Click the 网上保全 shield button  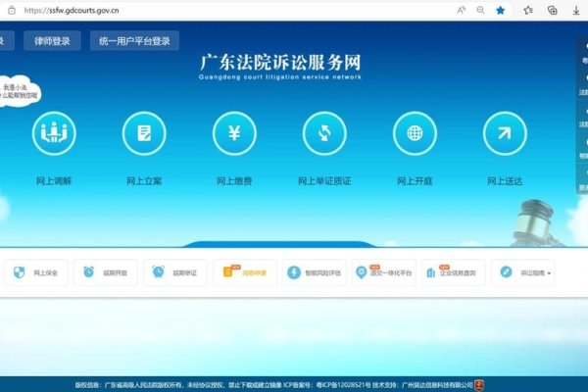(36, 272)
